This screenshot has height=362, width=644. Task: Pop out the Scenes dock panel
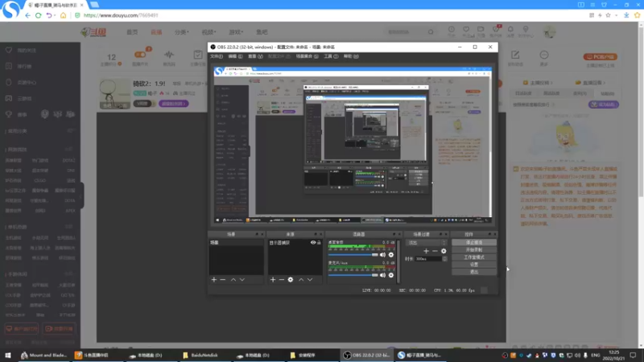pos(257,234)
